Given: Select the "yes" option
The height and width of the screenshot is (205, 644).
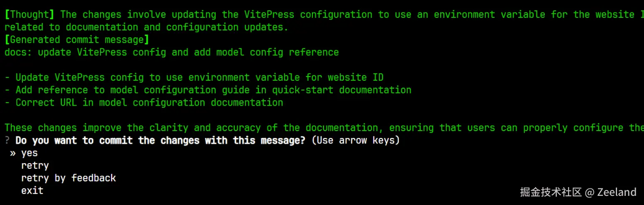Looking at the screenshot, I should pyautogui.click(x=29, y=153).
